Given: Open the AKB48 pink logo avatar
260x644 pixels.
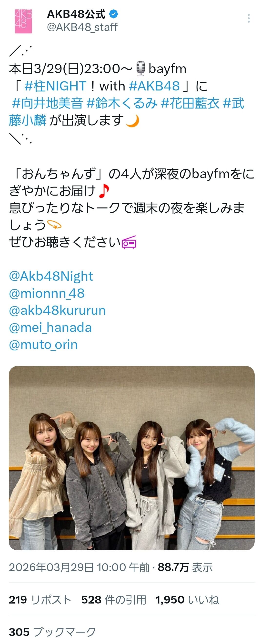Looking at the screenshot, I should point(23,21).
